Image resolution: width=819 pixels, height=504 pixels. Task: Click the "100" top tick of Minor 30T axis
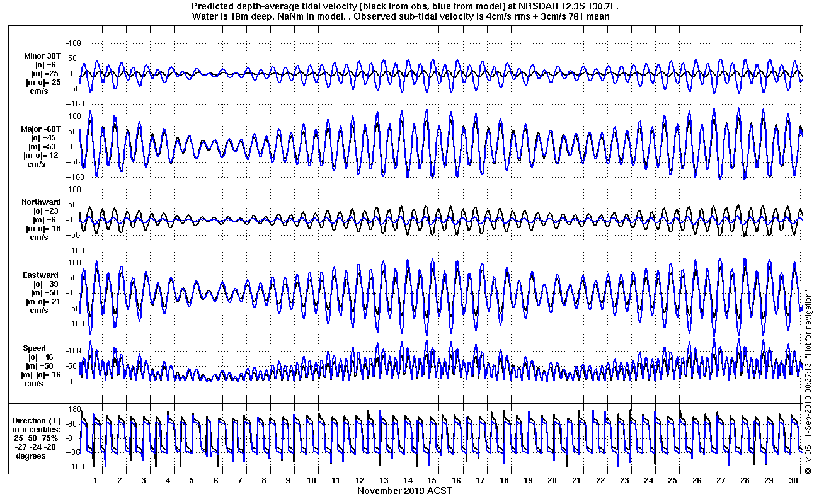74,43
